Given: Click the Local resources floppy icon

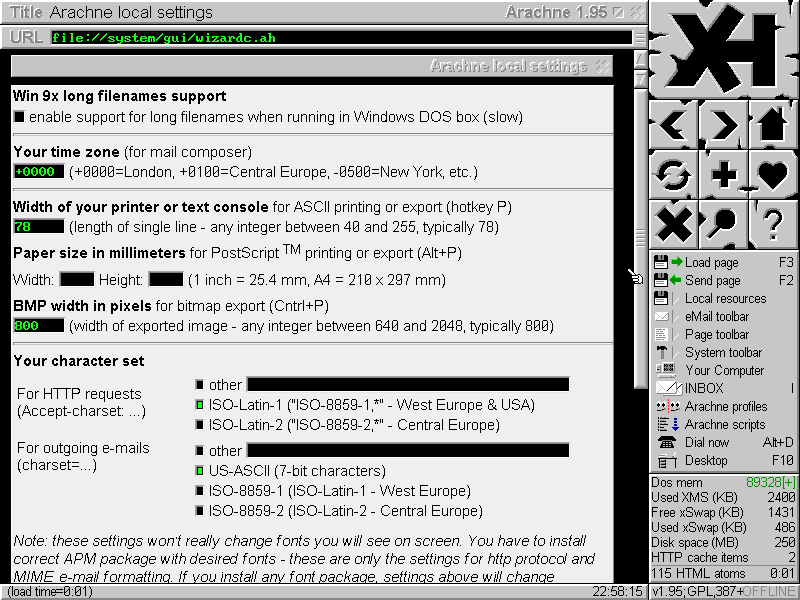Looking at the screenshot, I should [x=661, y=298].
